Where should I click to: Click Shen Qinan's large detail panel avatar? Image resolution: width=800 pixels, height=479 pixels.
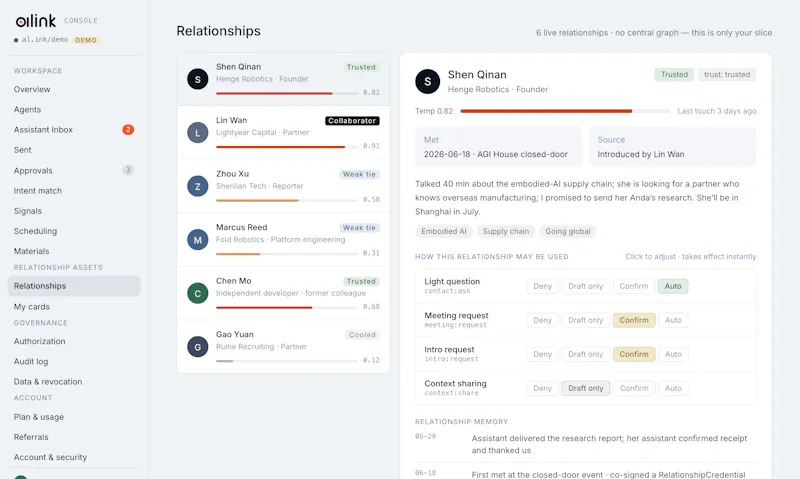tap(428, 81)
